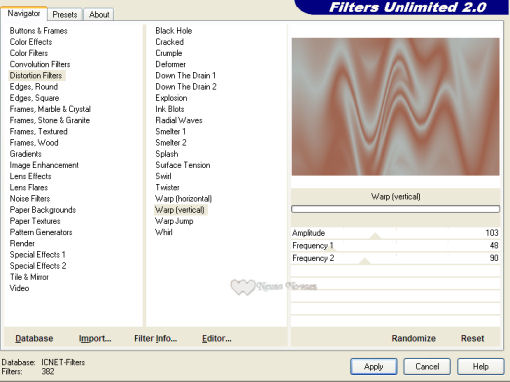Select the Tile & Mirror category
The image size is (510, 382).
coord(29,277)
